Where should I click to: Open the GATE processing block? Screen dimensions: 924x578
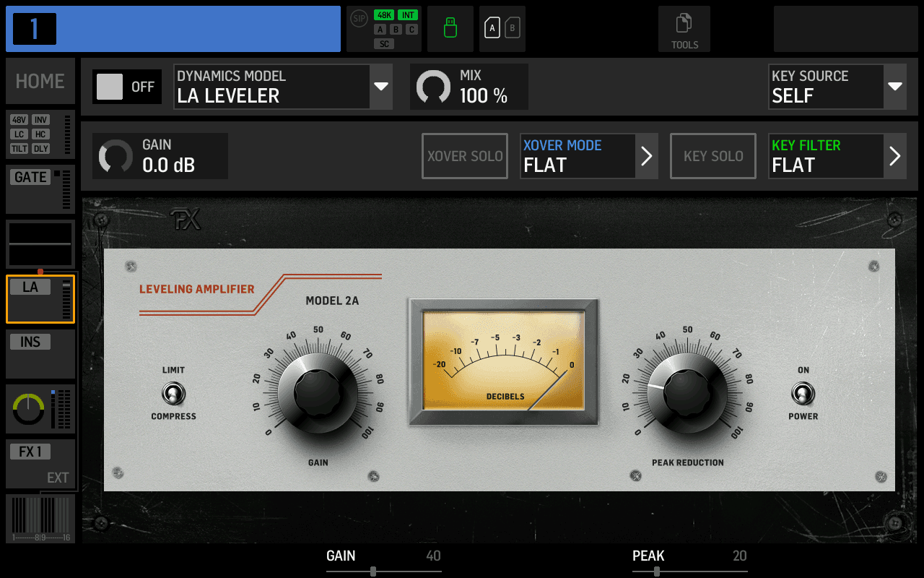tap(40, 189)
